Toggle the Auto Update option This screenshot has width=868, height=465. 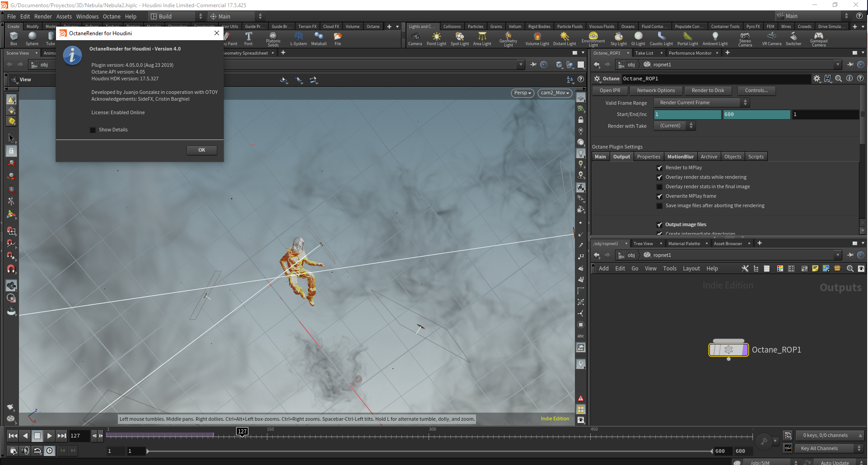tap(835, 462)
